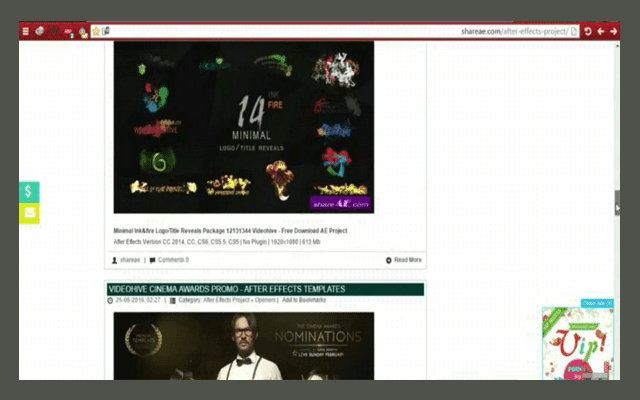
Task: Bookmark this page with the star icon
Action: coord(96,31)
